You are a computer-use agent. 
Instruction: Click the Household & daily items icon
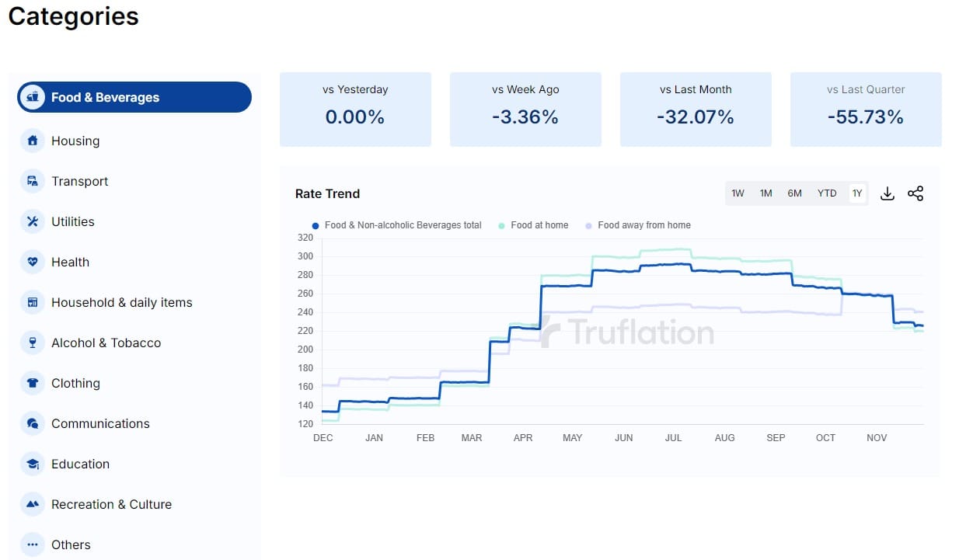pyautogui.click(x=33, y=302)
